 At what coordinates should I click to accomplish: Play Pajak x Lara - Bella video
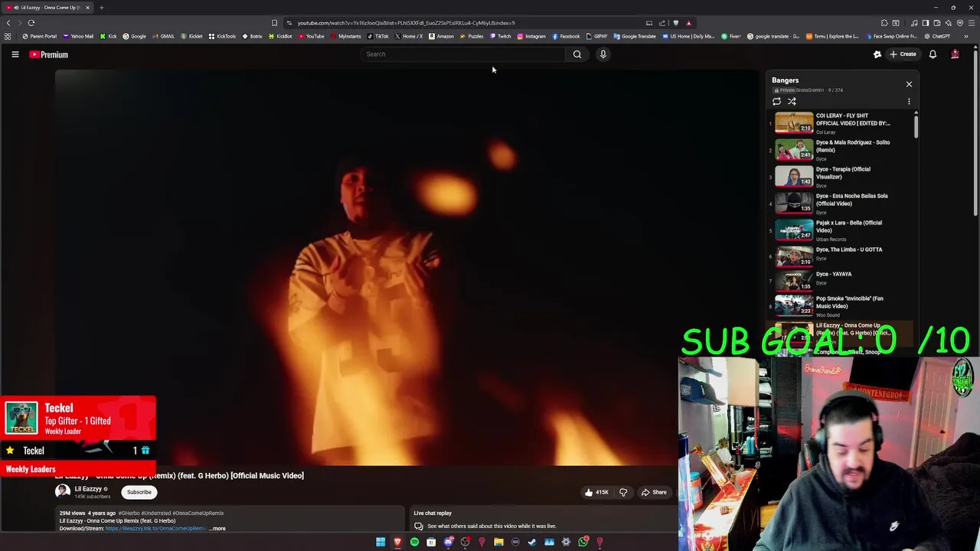(841, 230)
